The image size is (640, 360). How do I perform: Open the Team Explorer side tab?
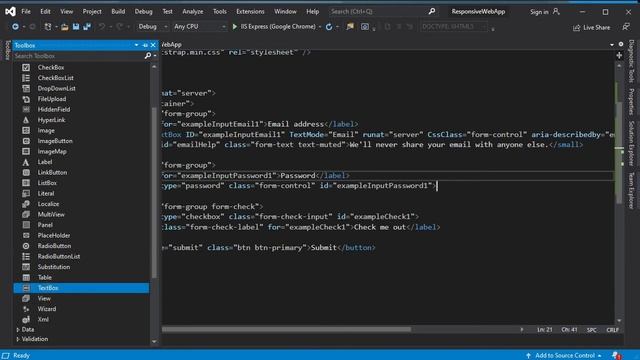631,190
